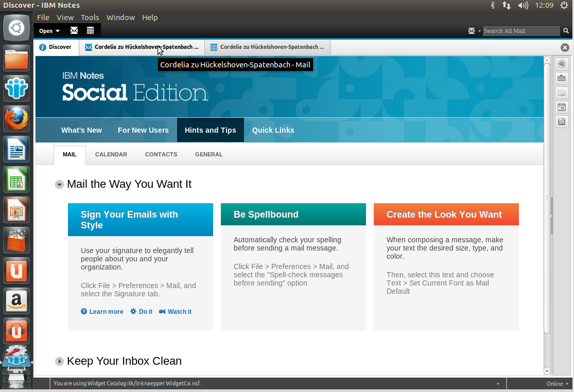Open the Mail shortcut icon in the toolbar

(x=74, y=31)
